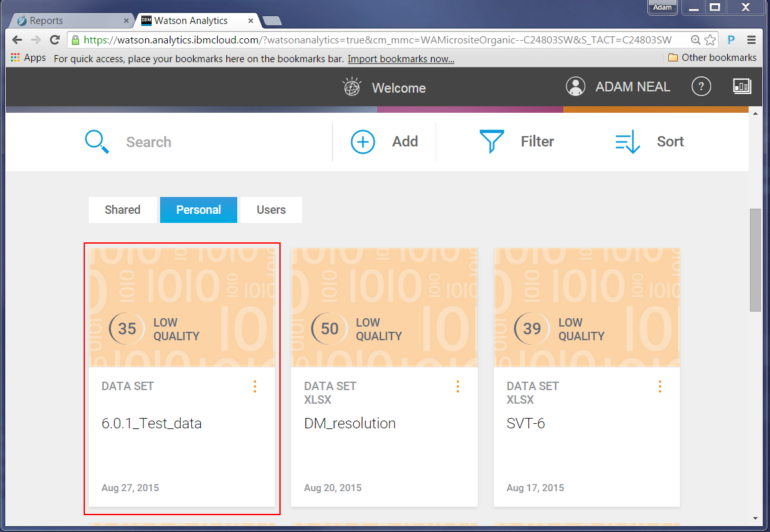Click the magnifying glass search icon
This screenshot has height=532, width=770.
(x=97, y=142)
